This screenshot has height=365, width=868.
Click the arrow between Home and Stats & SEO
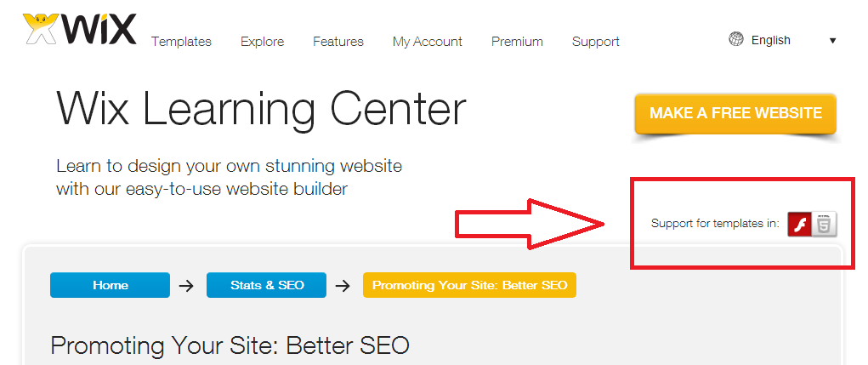pyautogui.click(x=187, y=286)
